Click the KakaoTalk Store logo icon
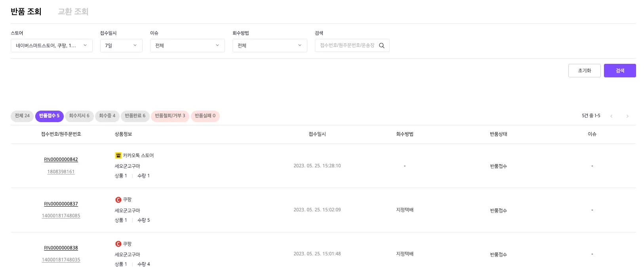Viewport: 644px width, 276px height. (118, 155)
